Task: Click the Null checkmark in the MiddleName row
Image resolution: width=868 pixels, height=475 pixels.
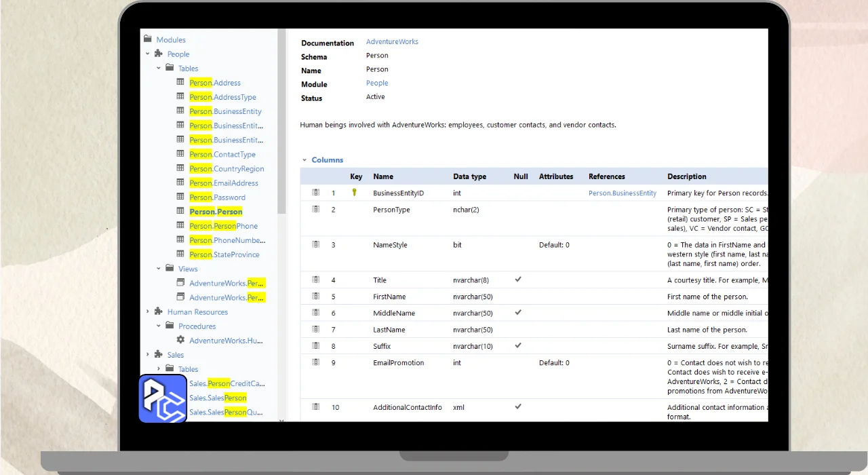Action: tap(518, 312)
